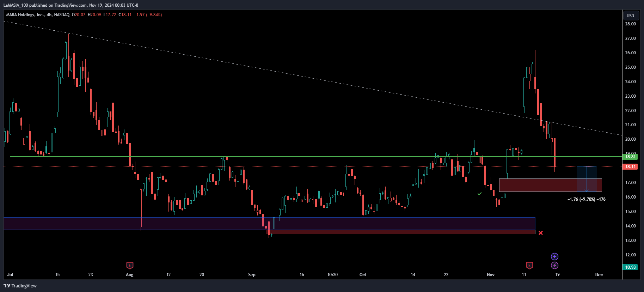The height and width of the screenshot is (292, 644).
Task: Click the 12.00 price axis label
Action: (x=630, y=255)
